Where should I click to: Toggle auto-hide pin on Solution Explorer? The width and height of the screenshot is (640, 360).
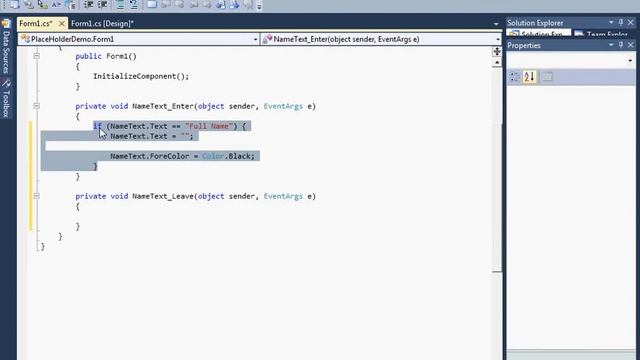point(621,22)
